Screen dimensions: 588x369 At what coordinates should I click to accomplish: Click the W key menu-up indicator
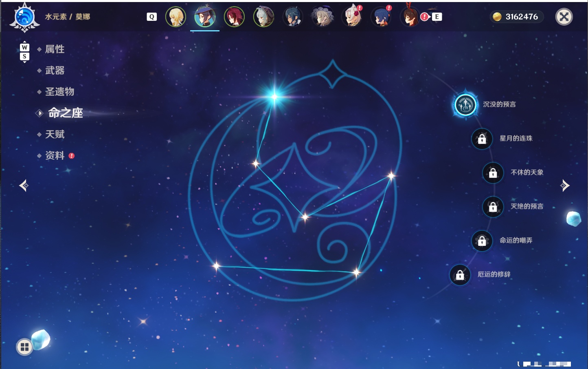pos(24,47)
